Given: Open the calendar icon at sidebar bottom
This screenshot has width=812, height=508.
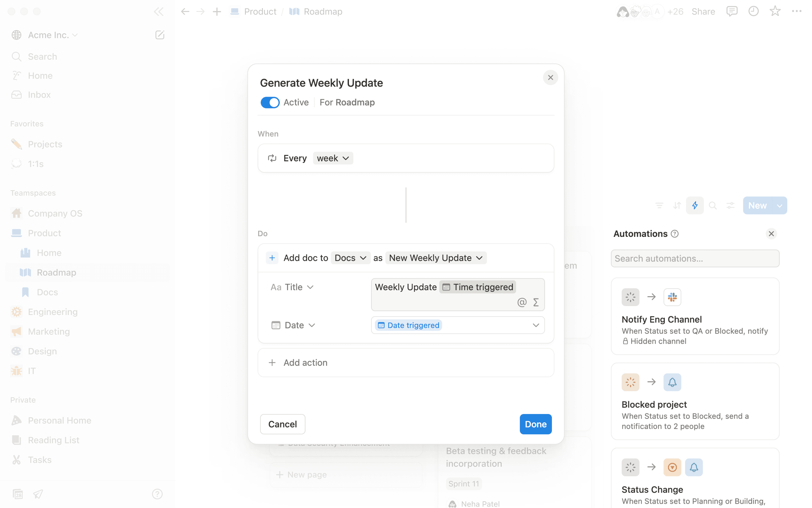Looking at the screenshot, I should coord(18,494).
